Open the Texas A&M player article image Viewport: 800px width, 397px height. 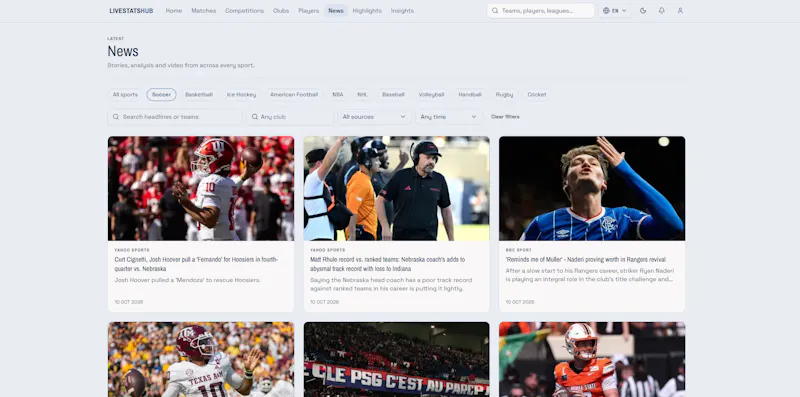[201, 359]
